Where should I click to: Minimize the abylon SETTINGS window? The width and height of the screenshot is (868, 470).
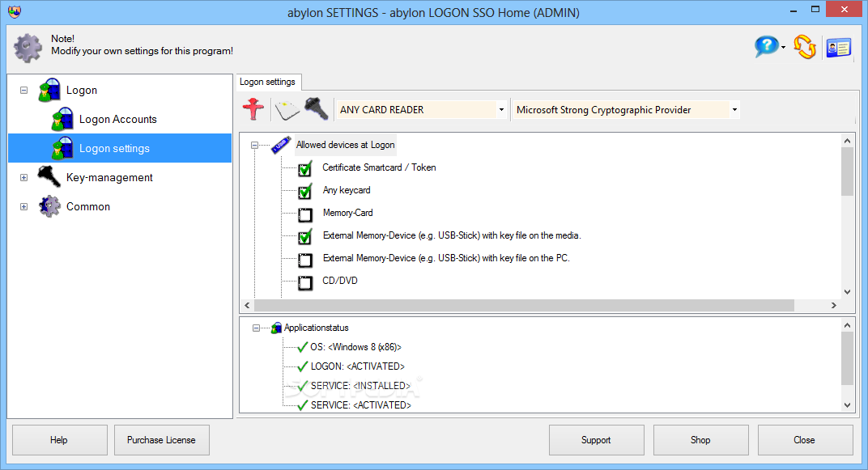(794, 10)
